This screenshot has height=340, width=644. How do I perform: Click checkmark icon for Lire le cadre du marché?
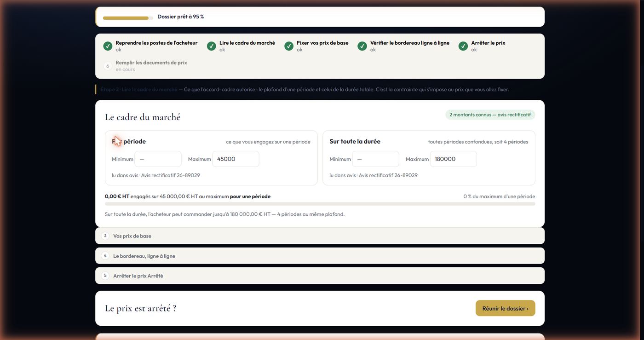212,46
